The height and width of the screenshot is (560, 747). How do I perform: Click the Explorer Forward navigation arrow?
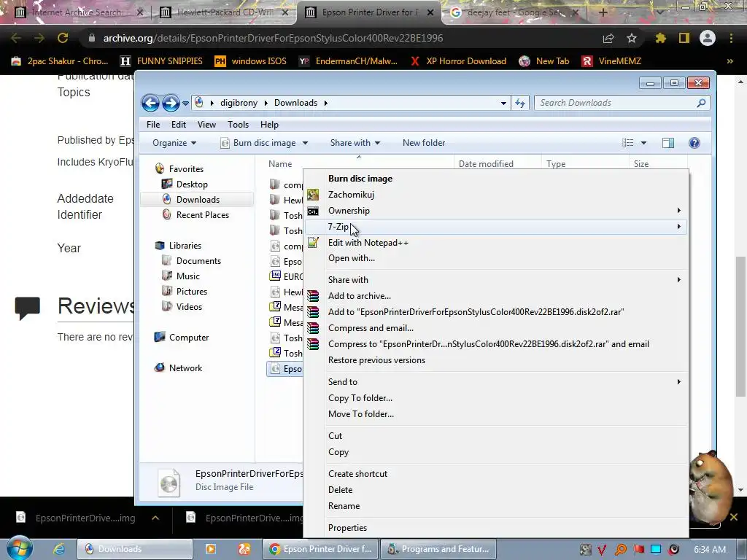(171, 103)
